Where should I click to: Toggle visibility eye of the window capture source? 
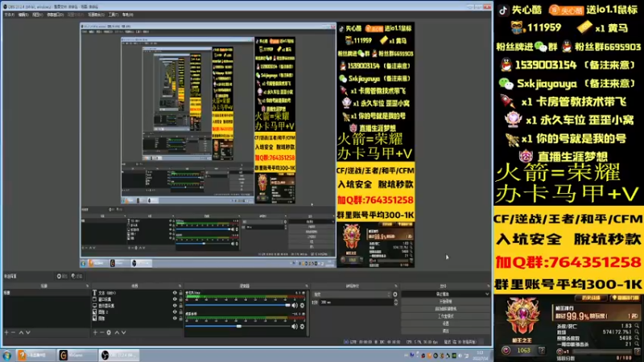click(x=175, y=299)
